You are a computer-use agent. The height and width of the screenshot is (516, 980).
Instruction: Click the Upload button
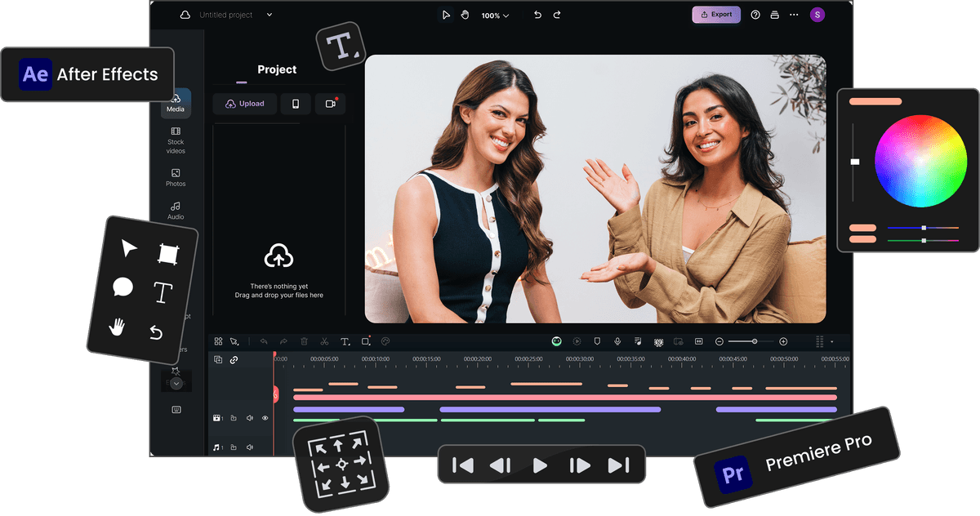click(x=244, y=104)
